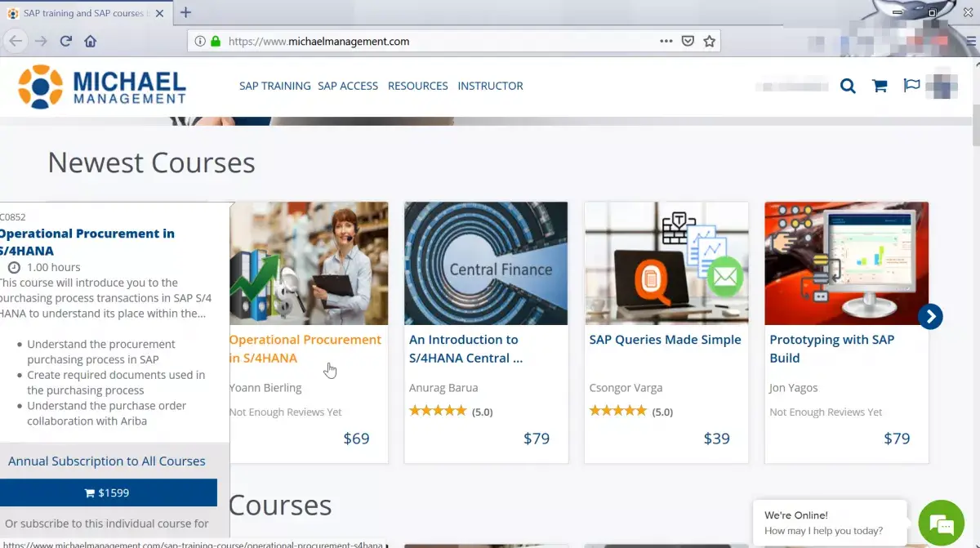The height and width of the screenshot is (548, 980).
Task: Click the $69 course price
Action: point(356,439)
